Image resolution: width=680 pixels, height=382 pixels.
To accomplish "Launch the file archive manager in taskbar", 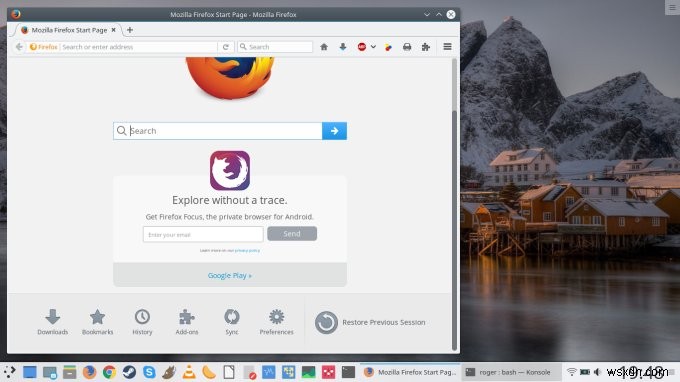I will [x=69, y=372].
